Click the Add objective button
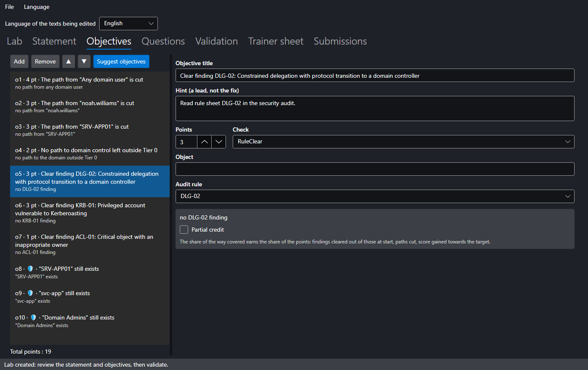 click(19, 61)
